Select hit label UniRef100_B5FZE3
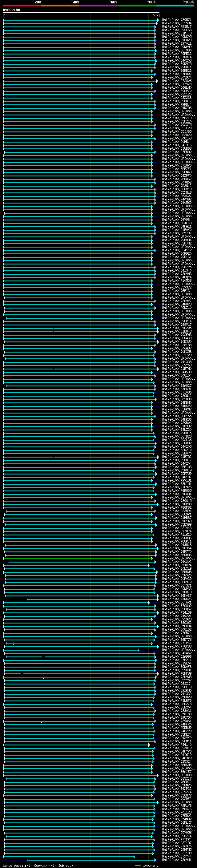The image size is (197, 868). click(176, 118)
